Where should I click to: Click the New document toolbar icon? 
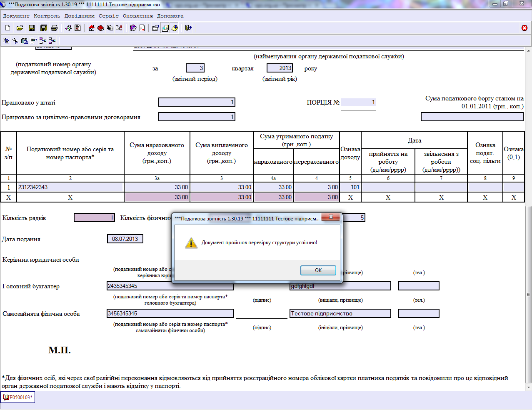[x=7, y=28]
